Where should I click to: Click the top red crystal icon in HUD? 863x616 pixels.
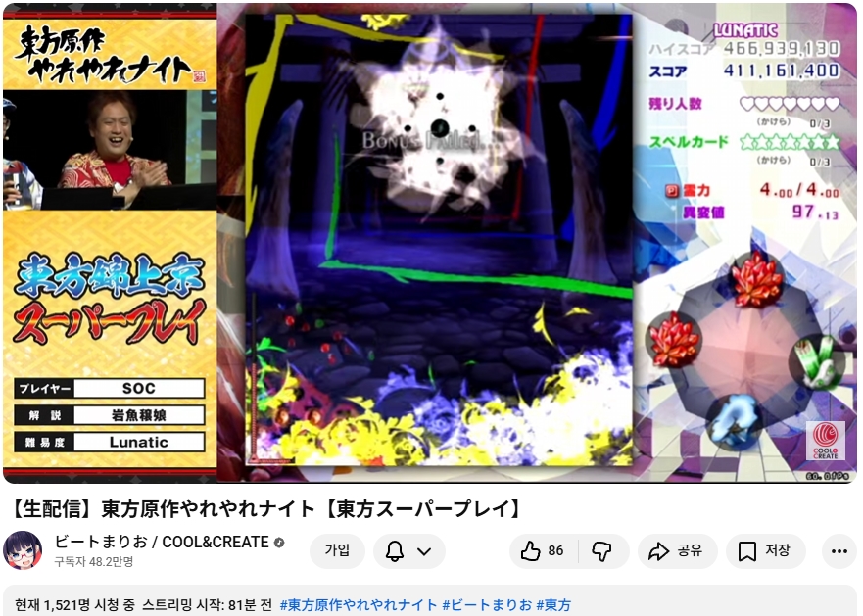tap(758, 279)
